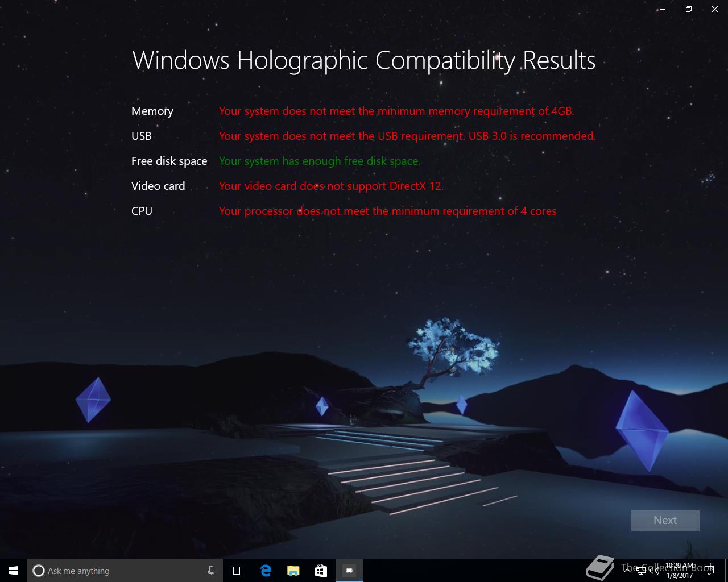Click the Next button
The height and width of the screenshot is (582, 728).
(x=665, y=520)
